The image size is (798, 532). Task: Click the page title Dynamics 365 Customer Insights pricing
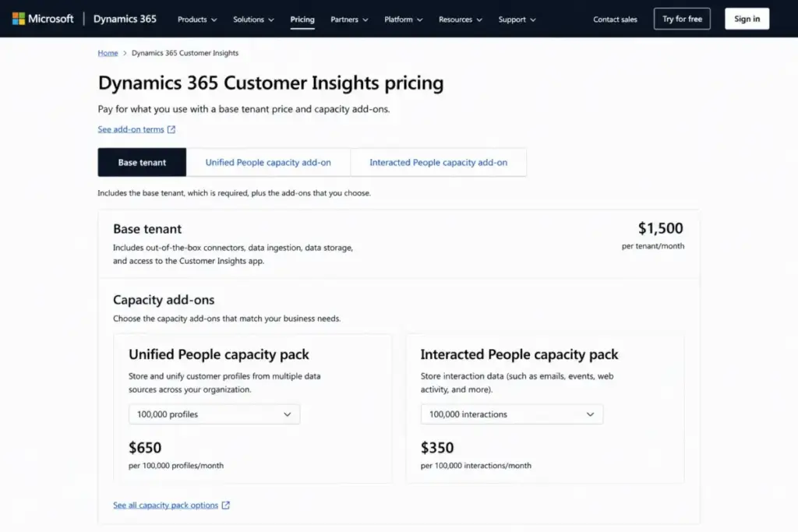point(270,83)
